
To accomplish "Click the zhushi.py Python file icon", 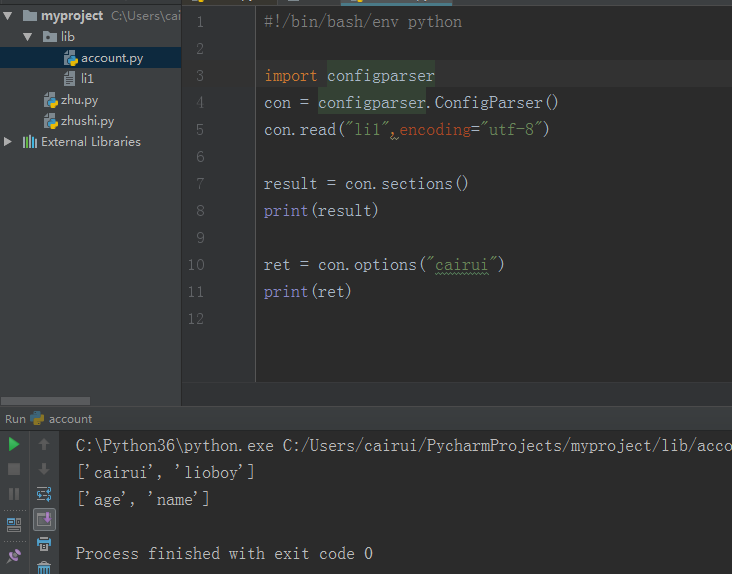I will (x=50, y=121).
